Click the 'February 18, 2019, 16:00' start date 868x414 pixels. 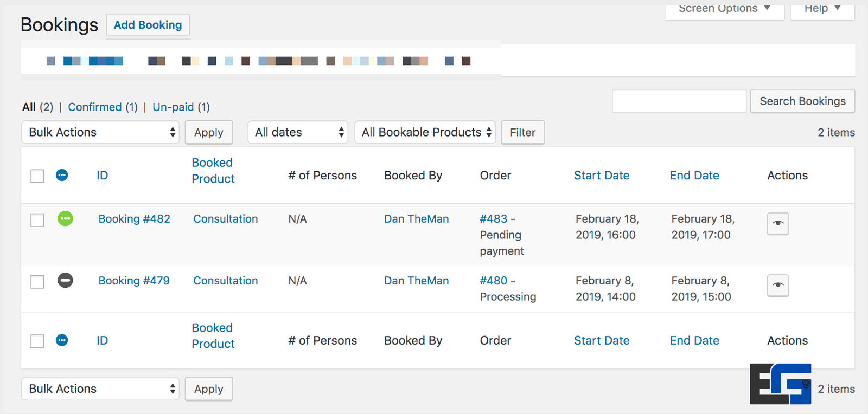[607, 227]
